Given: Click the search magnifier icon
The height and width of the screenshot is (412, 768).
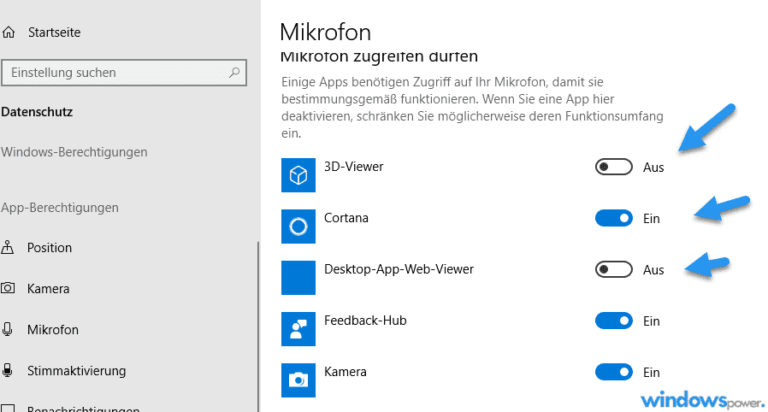Looking at the screenshot, I should [x=235, y=73].
